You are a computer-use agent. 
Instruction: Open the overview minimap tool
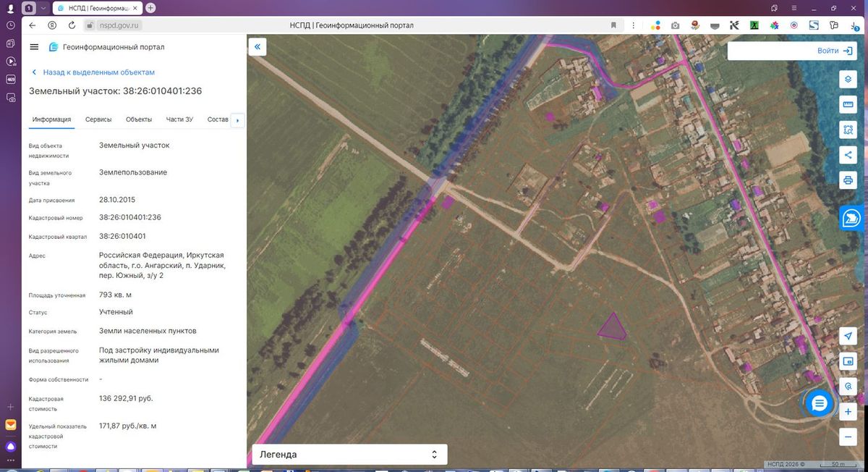coord(848,361)
